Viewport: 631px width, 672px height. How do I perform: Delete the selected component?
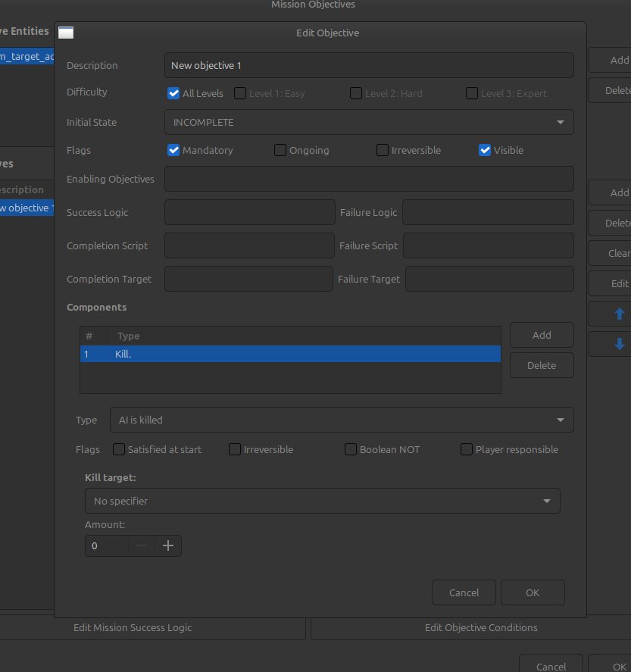pyautogui.click(x=542, y=365)
